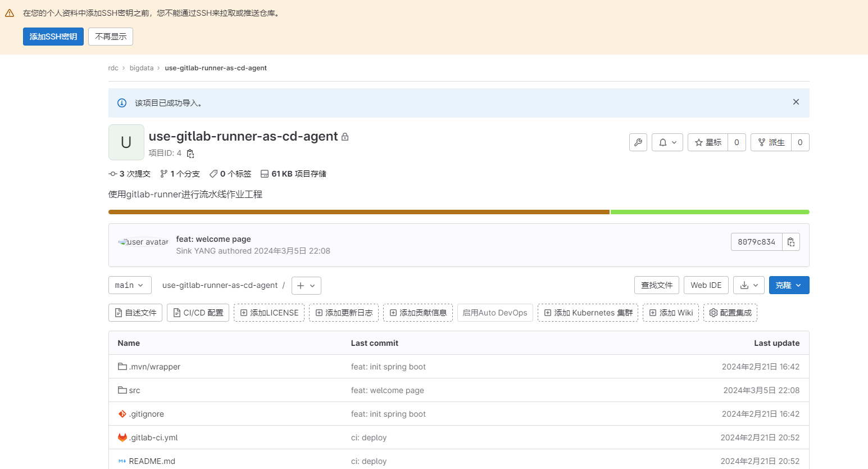Open the README.md file

152,461
